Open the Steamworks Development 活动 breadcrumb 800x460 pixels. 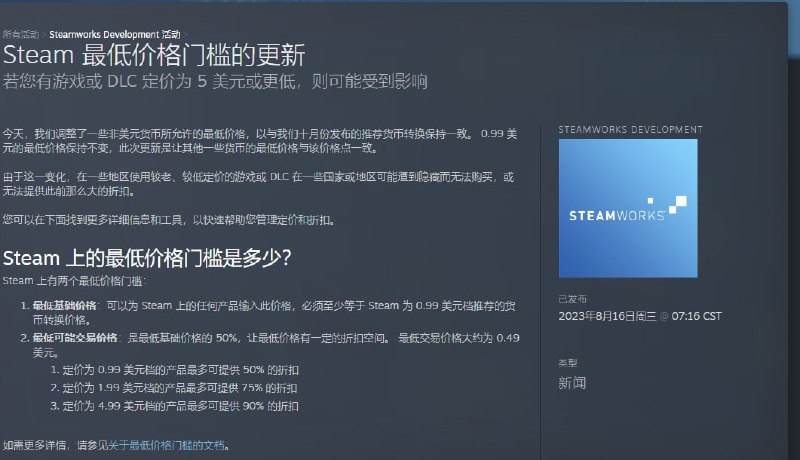pos(115,35)
